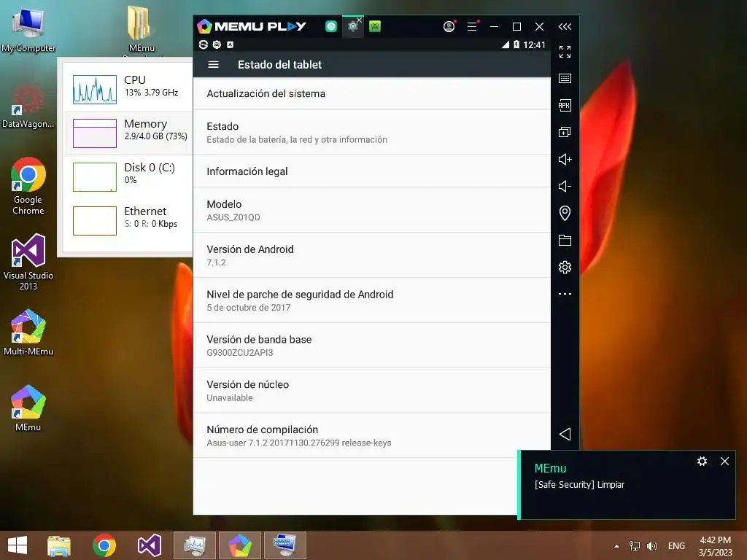The height and width of the screenshot is (560, 747).
Task: Click the [Safe Security] Limpiar notification text
Action: 579,484
